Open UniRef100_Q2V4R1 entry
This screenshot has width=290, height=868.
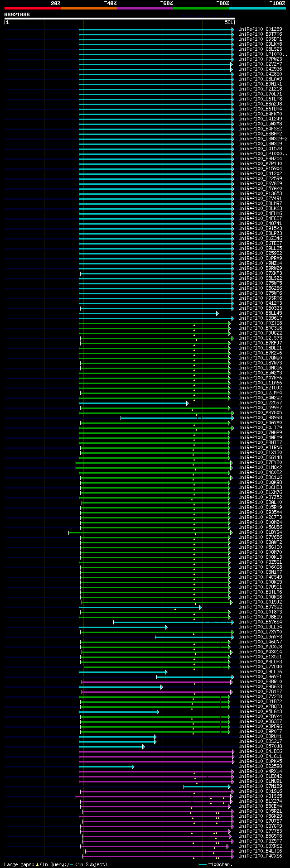coord(260,198)
